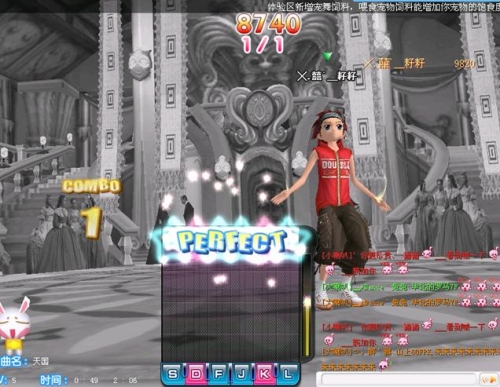Image resolution: width=500 pixels, height=387 pixels.
Task: Tap the F key button
Action: [x=219, y=374]
